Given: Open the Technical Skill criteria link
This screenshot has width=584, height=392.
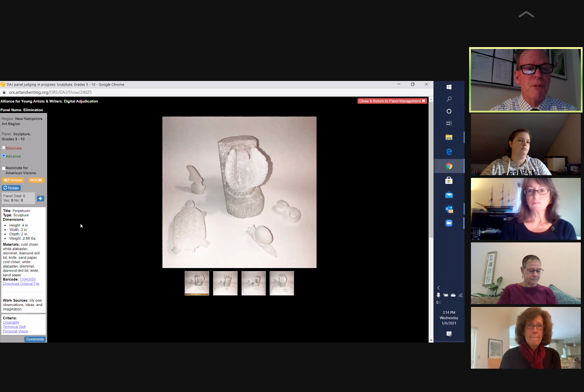Looking at the screenshot, I should [x=14, y=327].
